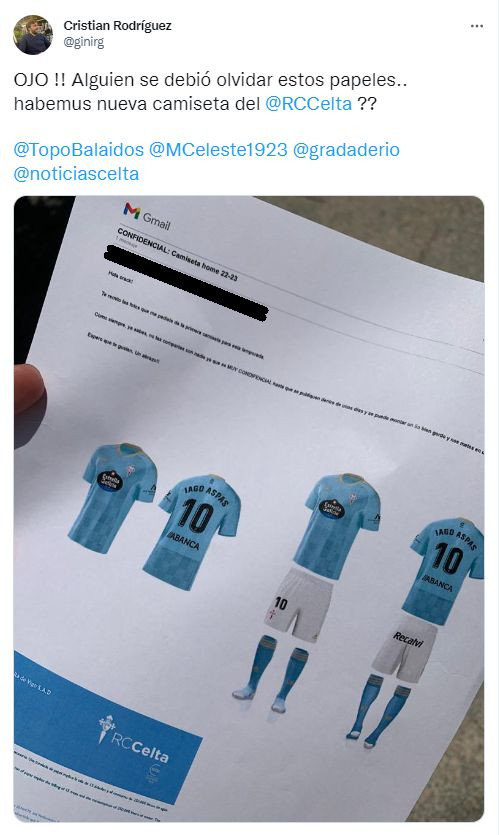Click the white shorts with number 10
This screenshot has width=499, height=835.
[299, 604]
